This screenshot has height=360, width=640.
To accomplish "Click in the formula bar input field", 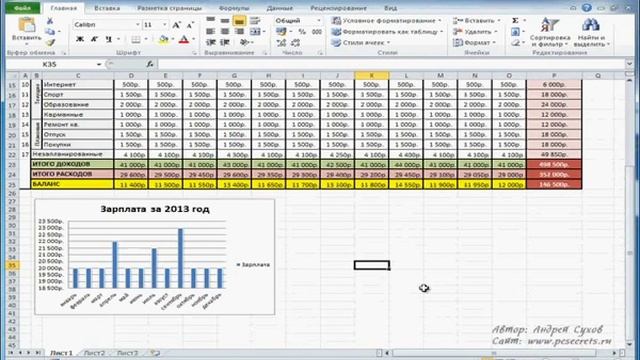I will [391, 64].
